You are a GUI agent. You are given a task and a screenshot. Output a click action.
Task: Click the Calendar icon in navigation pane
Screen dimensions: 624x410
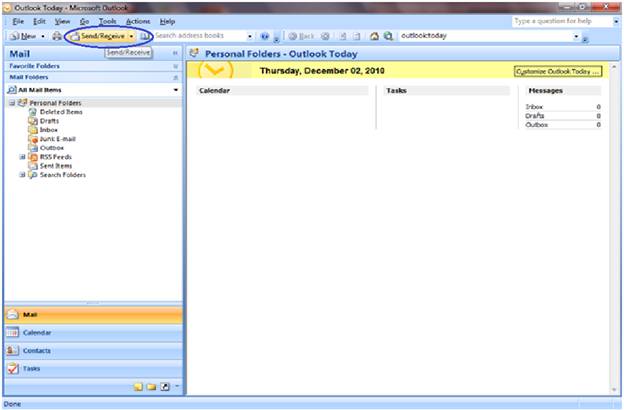(12, 332)
